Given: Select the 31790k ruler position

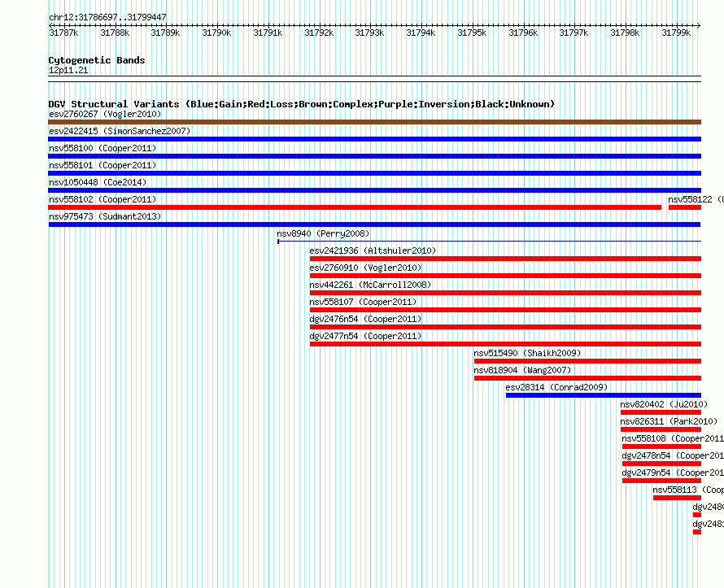Looking at the screenshot, I should point(216,33).
